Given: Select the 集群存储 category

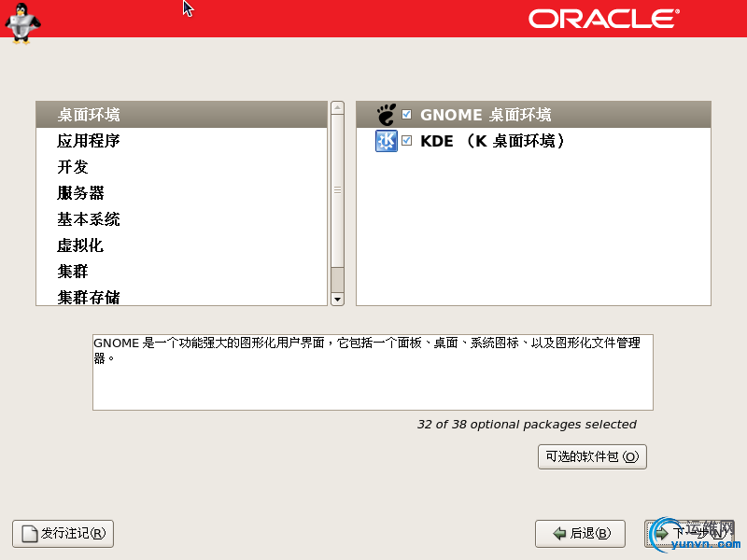Looking at the screenshot, I should pyautogui.click(x=181, y=296).
